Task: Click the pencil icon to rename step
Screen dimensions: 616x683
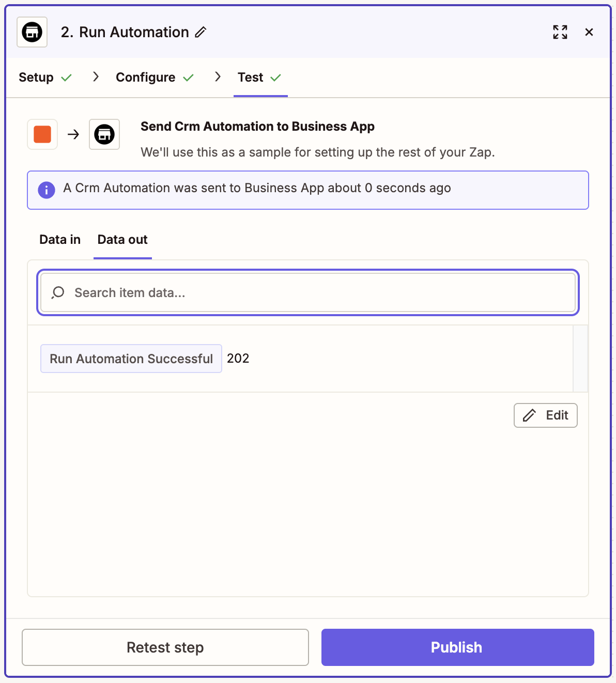Action: (201, 32)
